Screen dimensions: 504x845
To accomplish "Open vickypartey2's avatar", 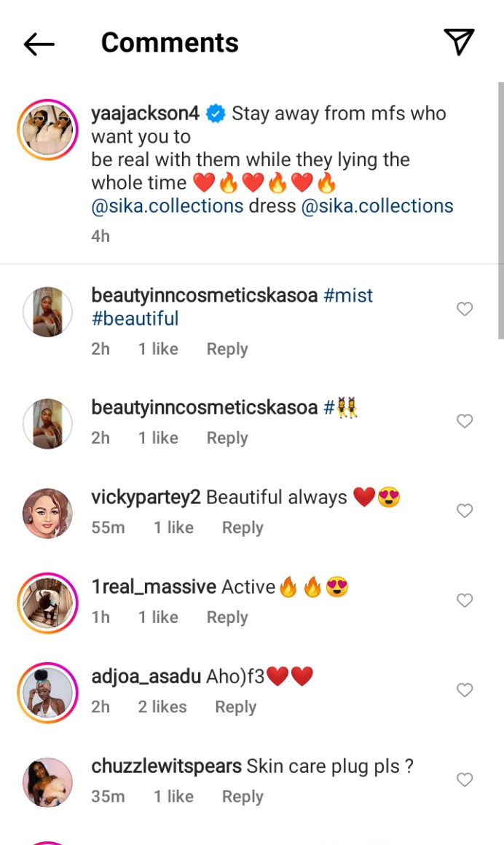I will (48, 513).
